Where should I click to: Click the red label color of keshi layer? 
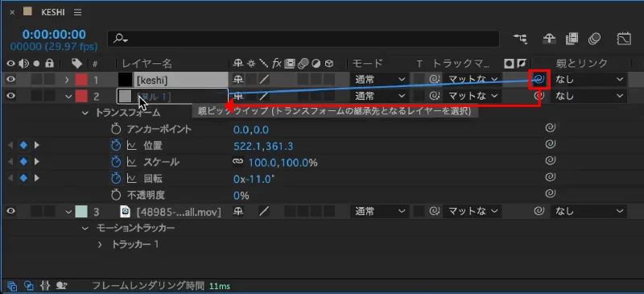pos(81,79)
